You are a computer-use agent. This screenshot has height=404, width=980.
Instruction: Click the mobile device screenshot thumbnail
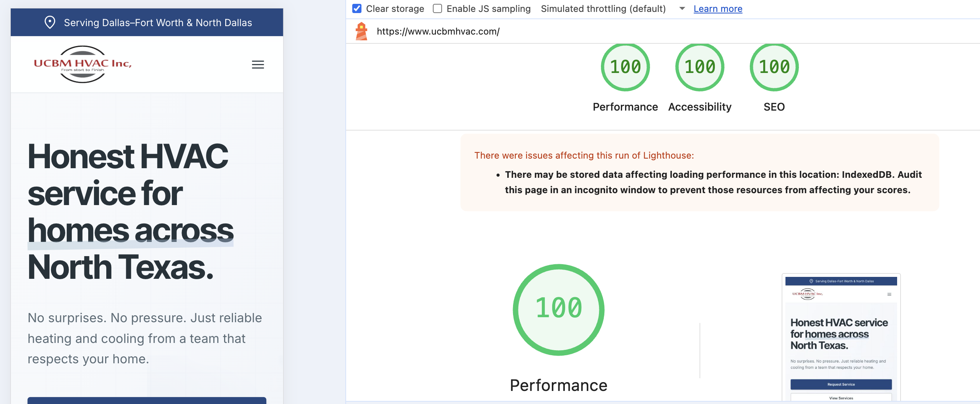[840, 338]
